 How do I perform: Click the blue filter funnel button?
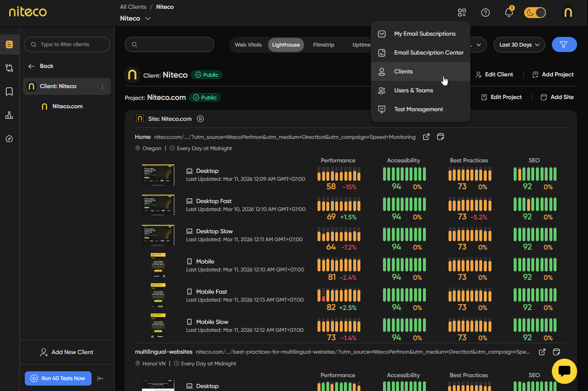coord(564,44)
